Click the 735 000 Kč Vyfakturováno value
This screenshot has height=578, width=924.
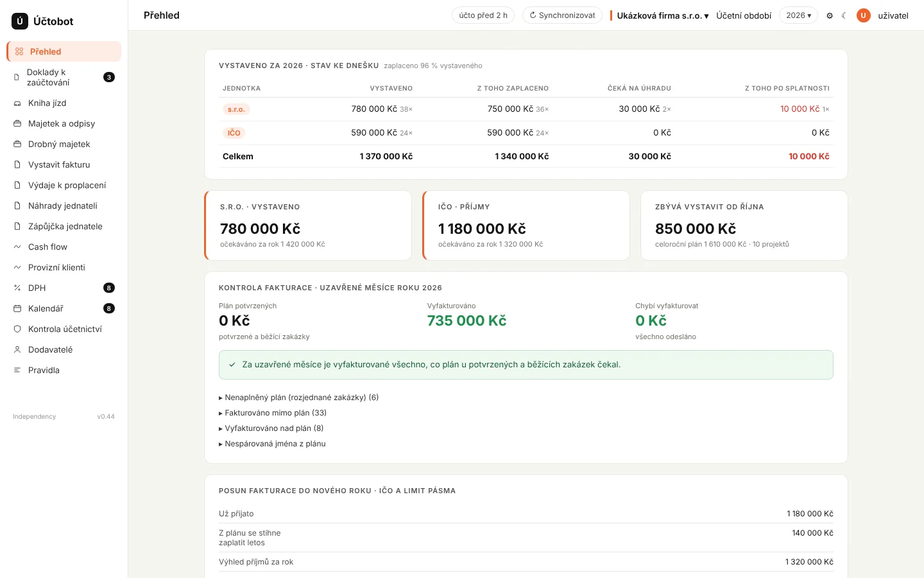click(x=466, y=320)
